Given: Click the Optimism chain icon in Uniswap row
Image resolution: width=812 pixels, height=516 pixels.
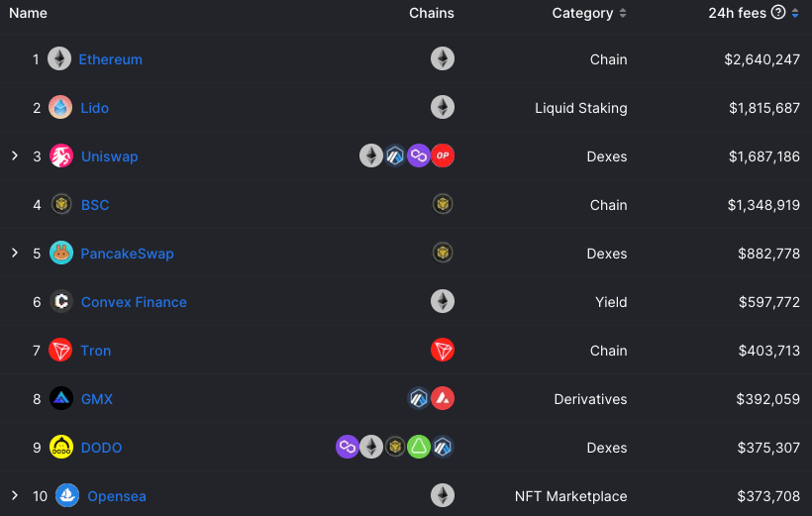Looking at the screenshot, I should (443, 155).
